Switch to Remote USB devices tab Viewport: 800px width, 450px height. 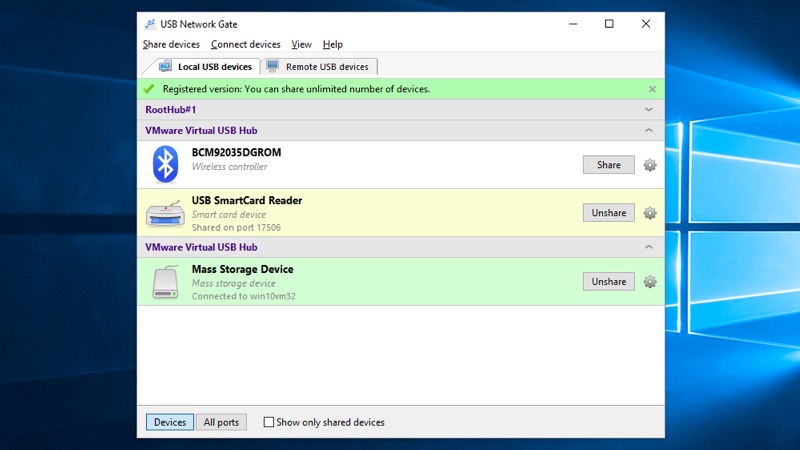point(319,66)
